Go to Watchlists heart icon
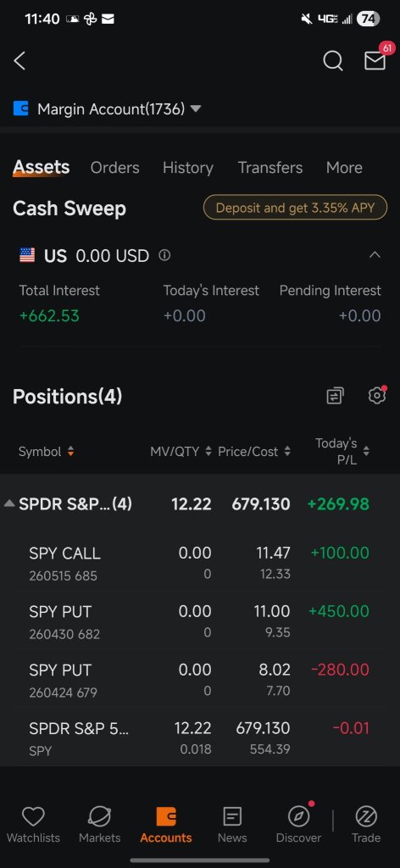This screenshot has height=868, width=400. pos(33,824)
